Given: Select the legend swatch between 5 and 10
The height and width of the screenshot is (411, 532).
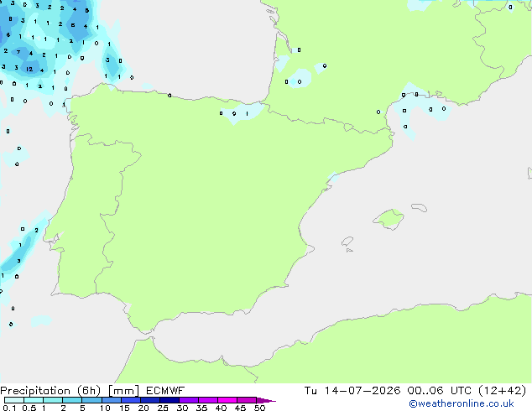Looking at the screenshot, I should (x=91, y=400).
